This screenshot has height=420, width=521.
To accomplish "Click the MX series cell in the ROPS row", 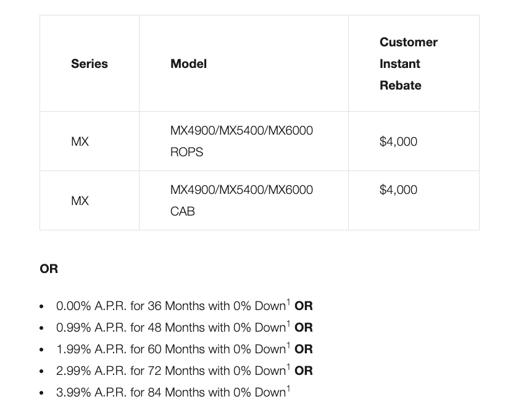I will [80, 141].
